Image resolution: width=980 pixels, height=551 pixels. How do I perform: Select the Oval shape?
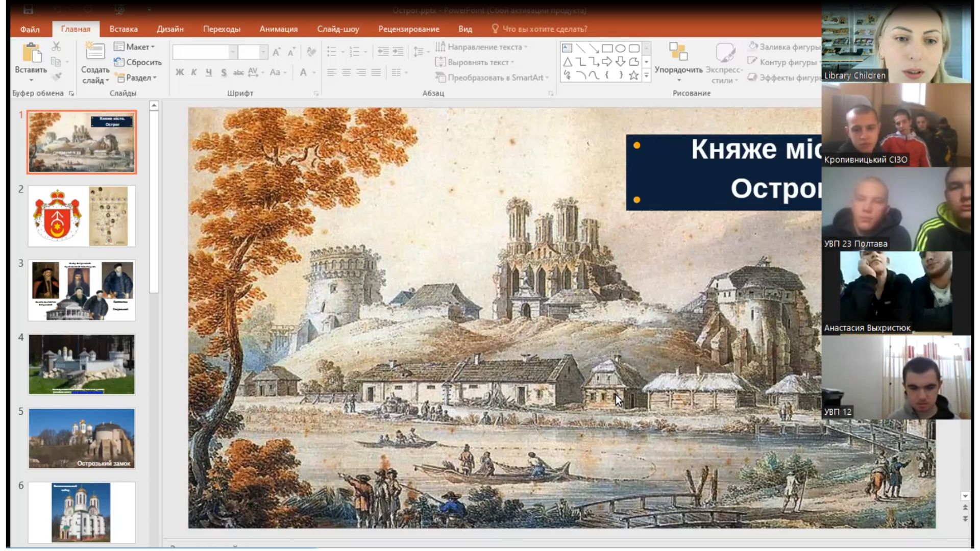tap(620, 48)
